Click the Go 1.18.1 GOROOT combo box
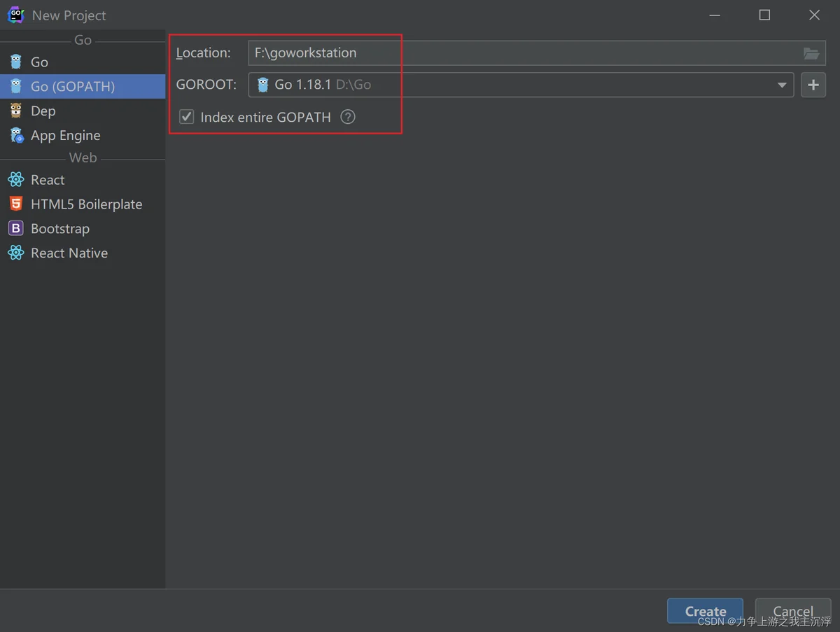Viewport: 840px width, 632px height. coord(521,85)
